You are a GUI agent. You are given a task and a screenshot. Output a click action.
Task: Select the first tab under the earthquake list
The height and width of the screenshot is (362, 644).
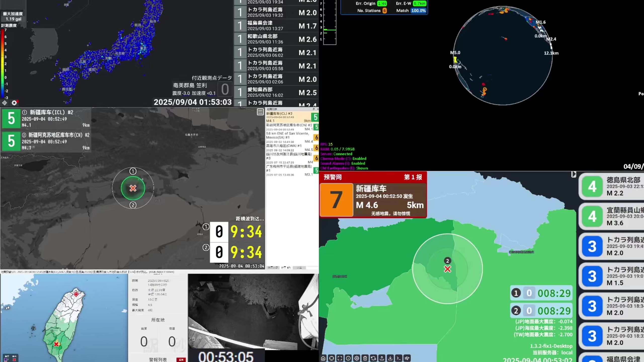tap(273, 267)
